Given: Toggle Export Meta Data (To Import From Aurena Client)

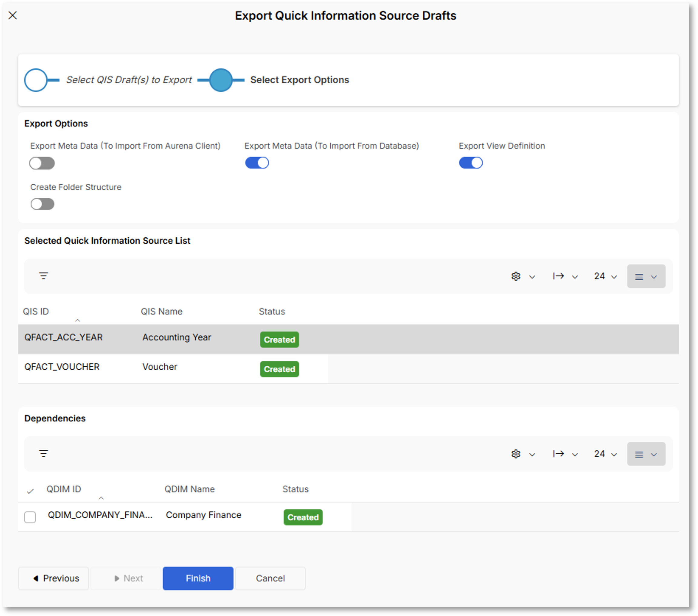Looking at the screenshot, I should point(42,163).
